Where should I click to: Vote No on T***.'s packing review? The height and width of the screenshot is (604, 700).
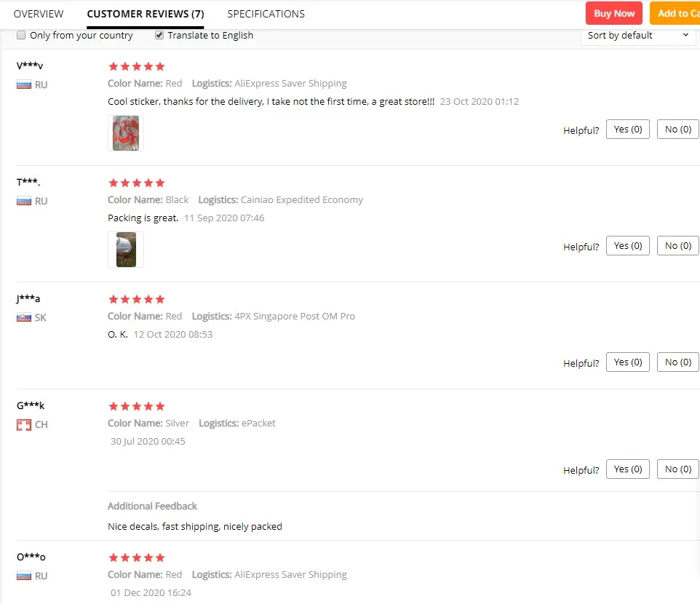click(x=677, y=246)
